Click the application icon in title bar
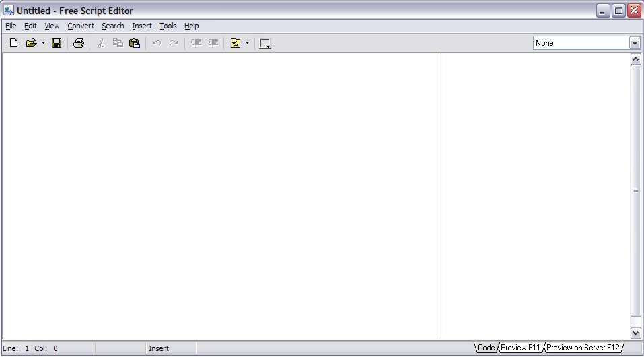644x357 pixels. click(x=9, y=10)
